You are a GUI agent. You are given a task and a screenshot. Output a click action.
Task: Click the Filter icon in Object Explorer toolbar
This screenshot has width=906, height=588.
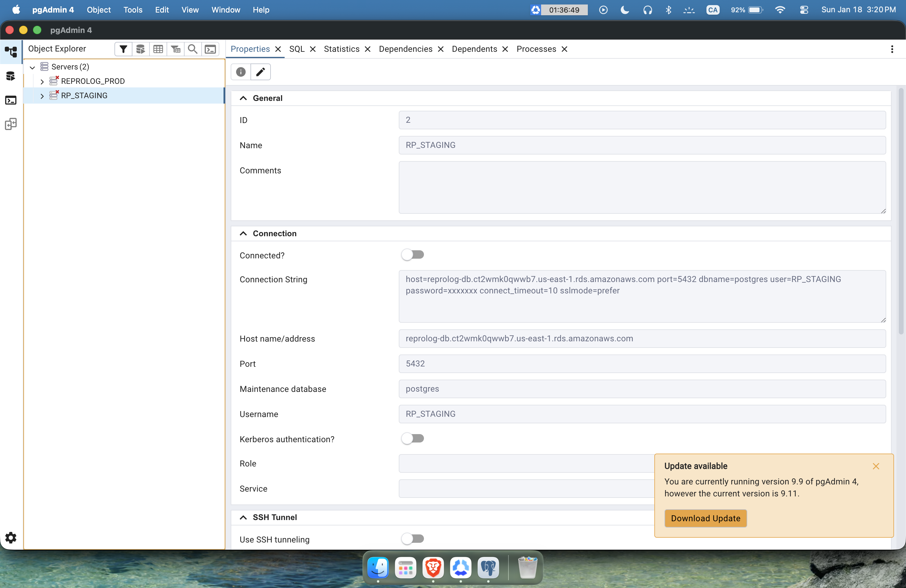[x=123, y=49]
